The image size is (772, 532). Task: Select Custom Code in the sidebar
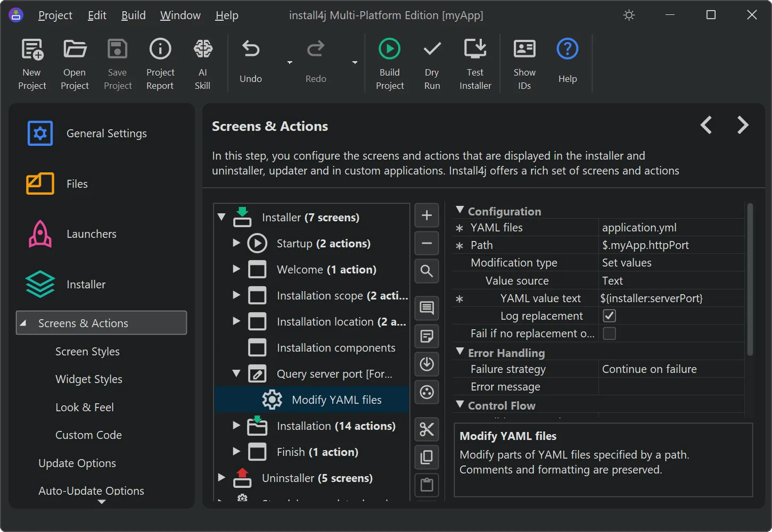pyautogui.click(x=88, y=435)
